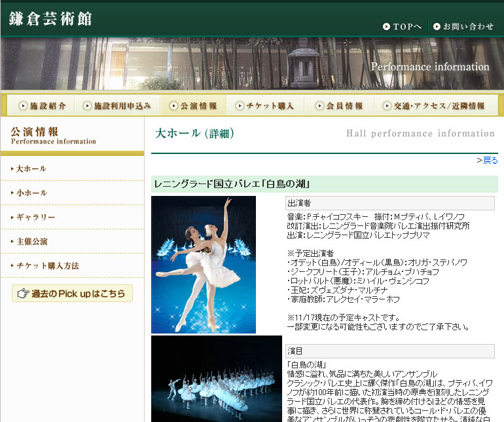
Task: Click text 王妃:ズヴェズダナ・マルチナ
Action: point(337,290)
